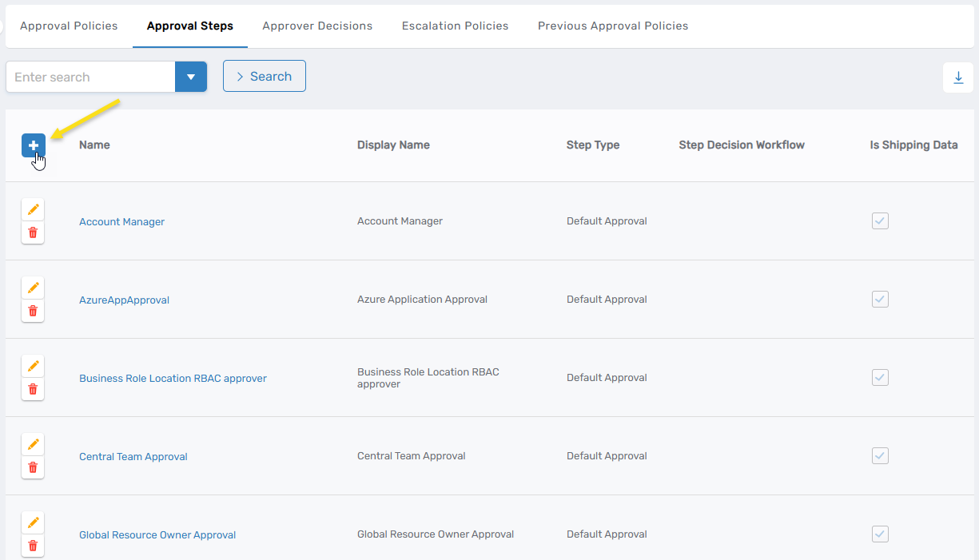Expand the trash icon for AzureAppApproval
The image size is (979, 560).
(33, 311)
